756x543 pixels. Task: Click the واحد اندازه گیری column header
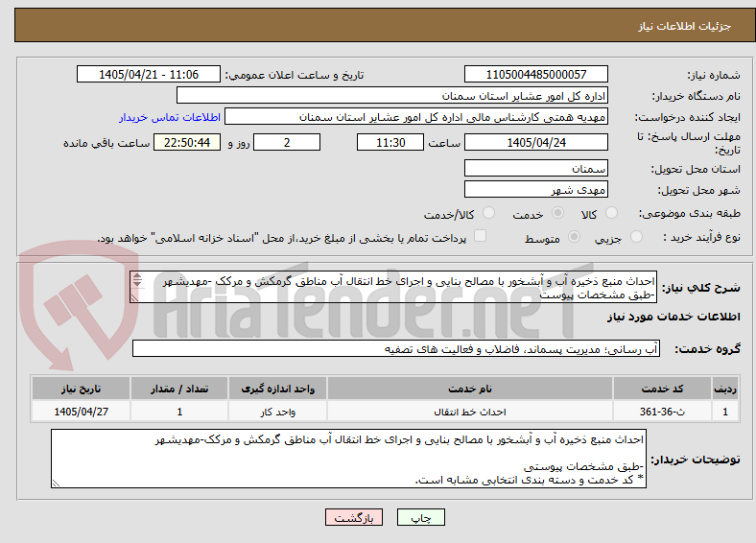[277, 389]
